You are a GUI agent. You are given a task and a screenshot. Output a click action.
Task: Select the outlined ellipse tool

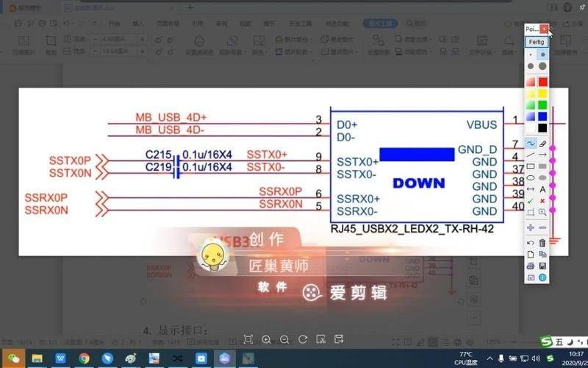click(530, 177)
